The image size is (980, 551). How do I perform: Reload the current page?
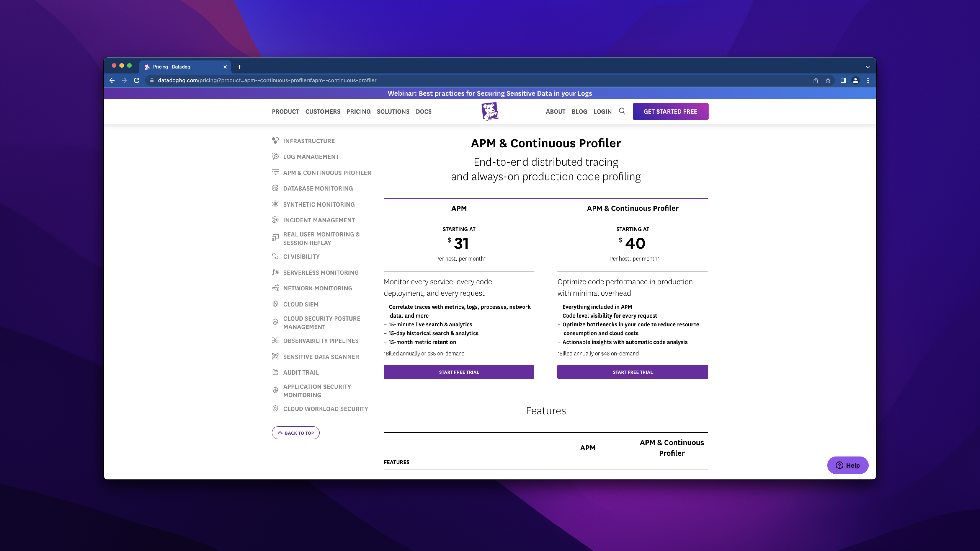point(137,80)
